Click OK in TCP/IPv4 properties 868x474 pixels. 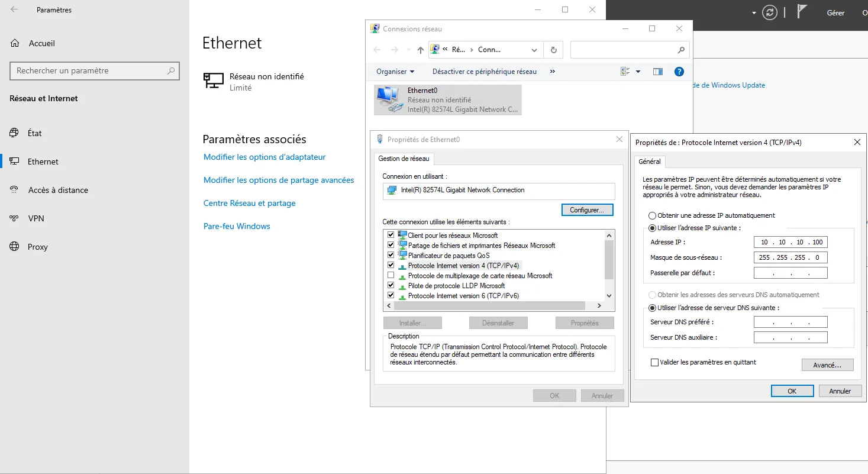tap(792, 391)
